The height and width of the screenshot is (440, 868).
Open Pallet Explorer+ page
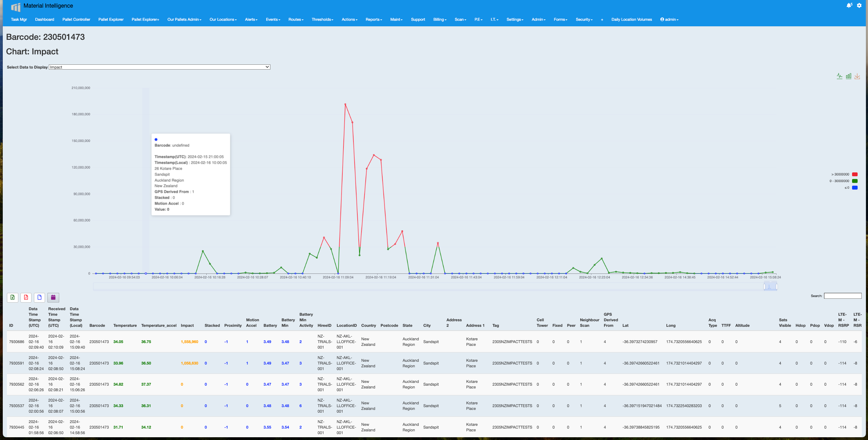(x=145, y=19)
